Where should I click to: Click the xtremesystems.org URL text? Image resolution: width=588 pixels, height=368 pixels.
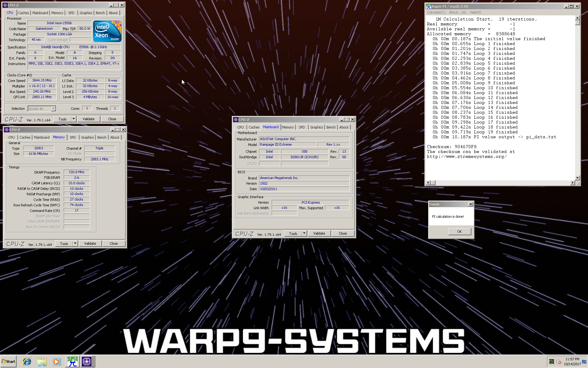click(467, 157)
